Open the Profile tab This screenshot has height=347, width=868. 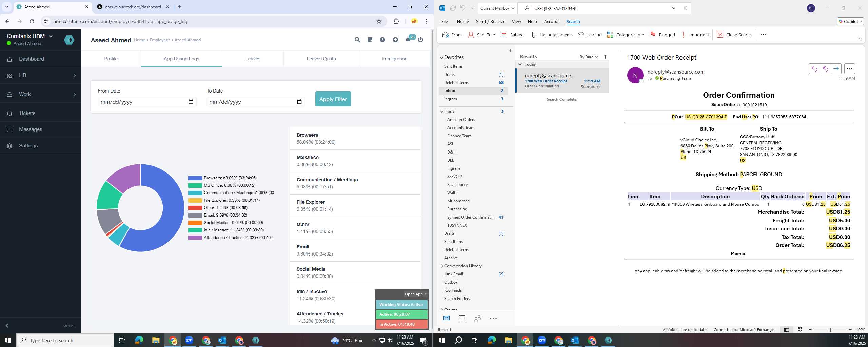111,59
